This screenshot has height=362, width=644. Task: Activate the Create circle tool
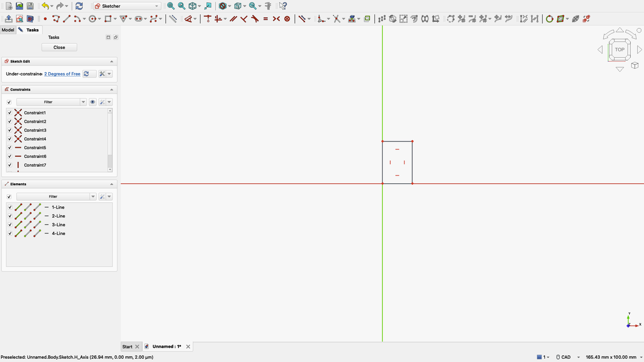[x=92, y=18]
